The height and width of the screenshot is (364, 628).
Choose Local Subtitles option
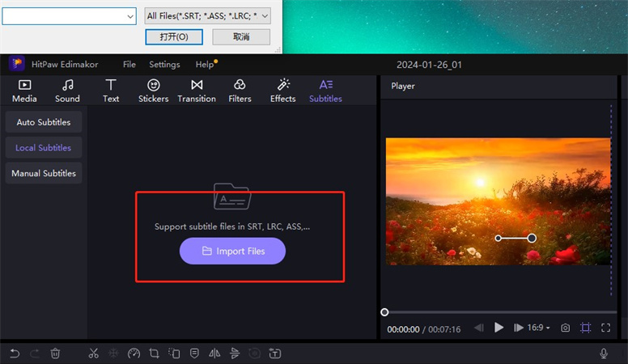44,148
